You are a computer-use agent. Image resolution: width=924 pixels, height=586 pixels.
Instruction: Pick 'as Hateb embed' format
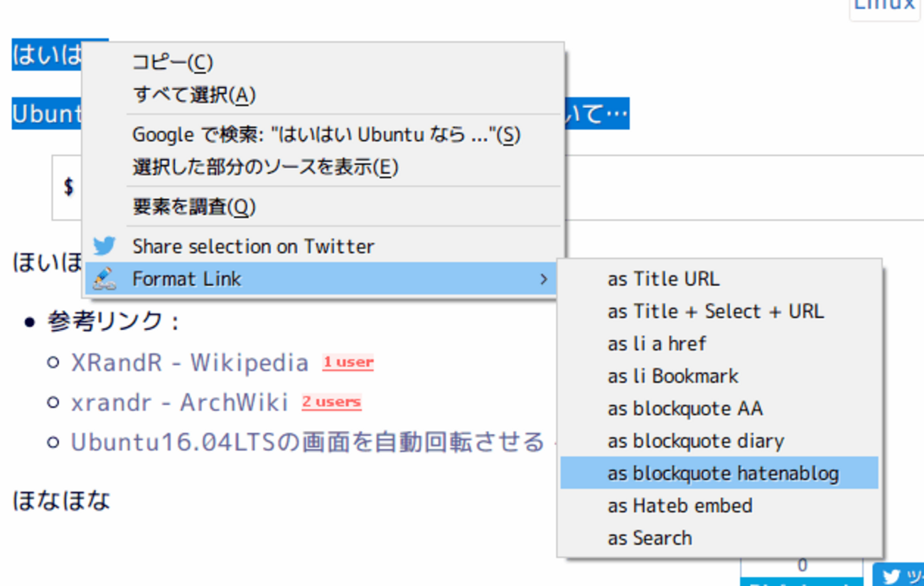click(679, 506)
